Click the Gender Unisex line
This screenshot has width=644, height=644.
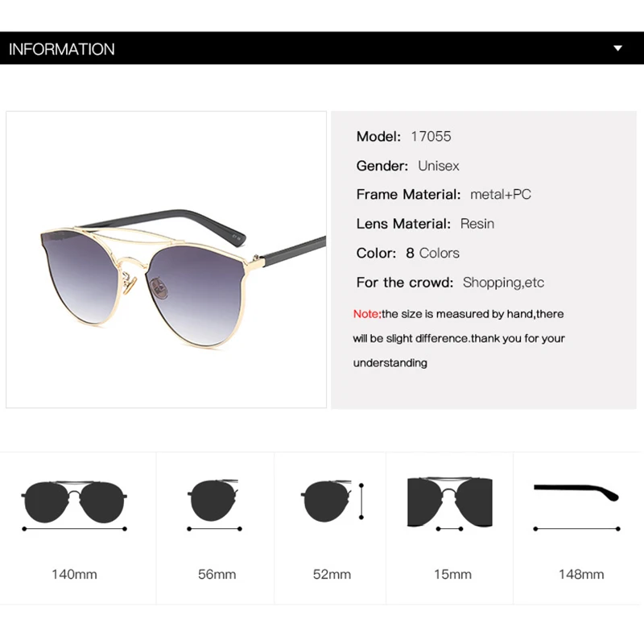point(408,166)
